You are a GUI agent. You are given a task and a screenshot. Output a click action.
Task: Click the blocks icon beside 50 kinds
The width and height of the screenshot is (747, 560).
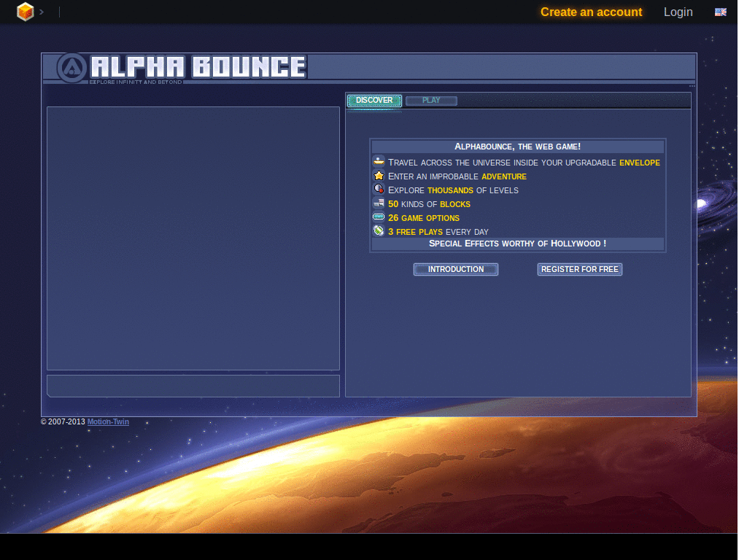point(379,203)
